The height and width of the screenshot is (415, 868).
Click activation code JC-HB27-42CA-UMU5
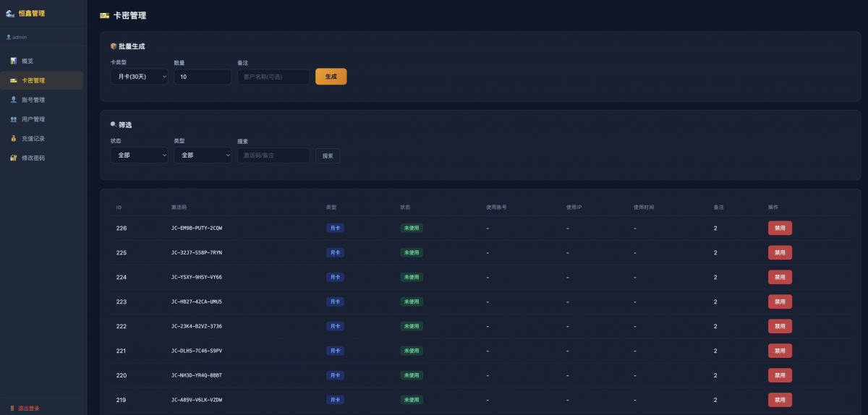(197, 301)
